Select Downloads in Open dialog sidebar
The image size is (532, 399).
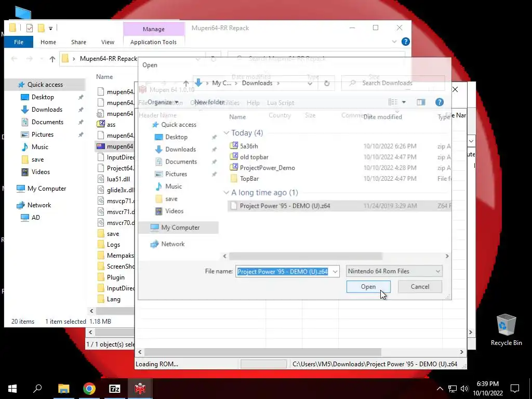point(180,149)
